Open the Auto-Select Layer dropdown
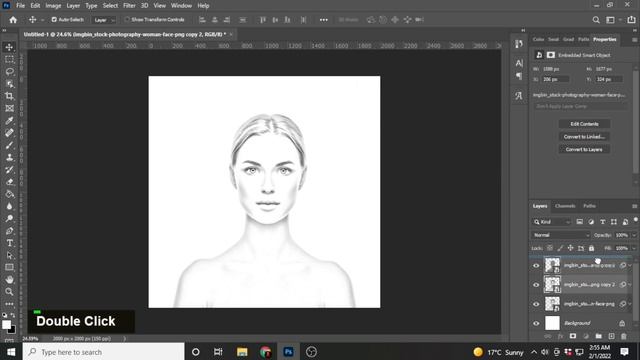The image size is (640, 360). point(104,20)
